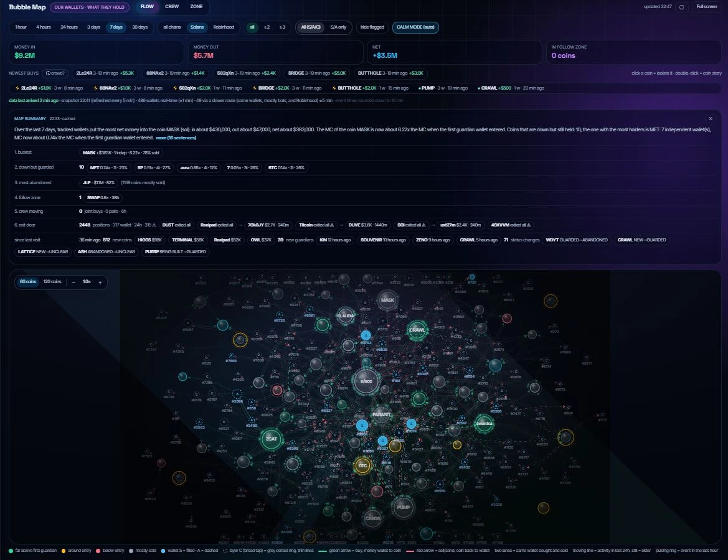Select the e/acc coin bubble
Screen dimensions: 728x560
pyautogui.click(x=366, y=381)
